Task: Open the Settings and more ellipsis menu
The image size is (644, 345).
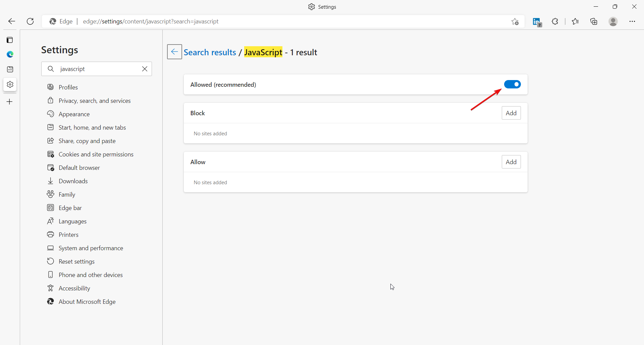Action: [632, 21]
